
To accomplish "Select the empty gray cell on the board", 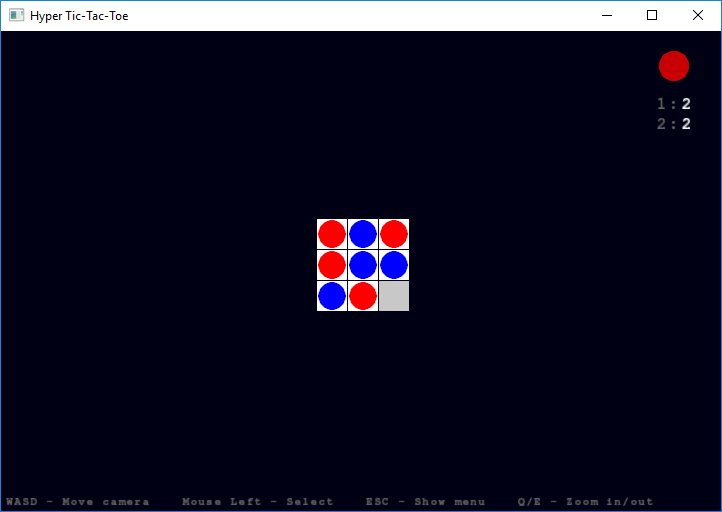I will [x=394, y=296].
